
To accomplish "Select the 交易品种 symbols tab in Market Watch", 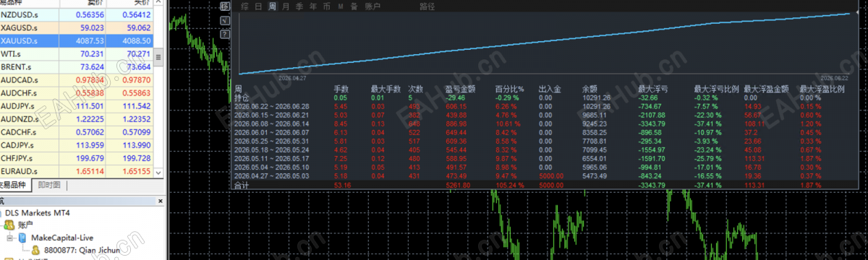I will pos(16,185).
